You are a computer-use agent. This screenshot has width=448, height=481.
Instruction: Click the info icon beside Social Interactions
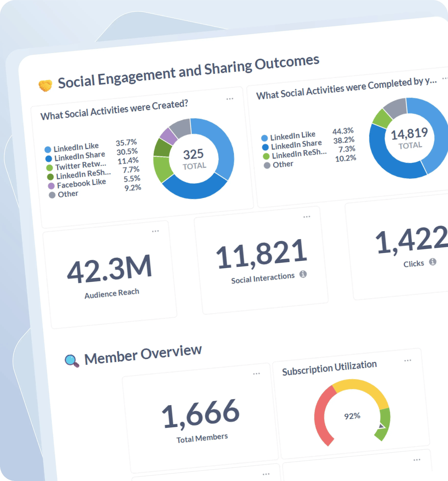point(303,274)
